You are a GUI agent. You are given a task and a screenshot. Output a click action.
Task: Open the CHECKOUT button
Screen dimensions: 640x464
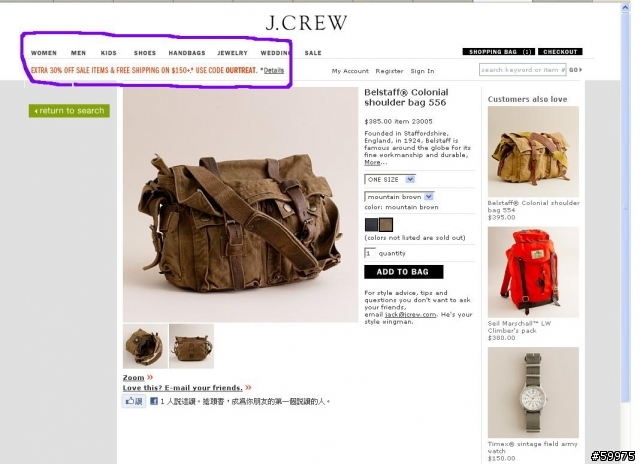coord(560,52)
